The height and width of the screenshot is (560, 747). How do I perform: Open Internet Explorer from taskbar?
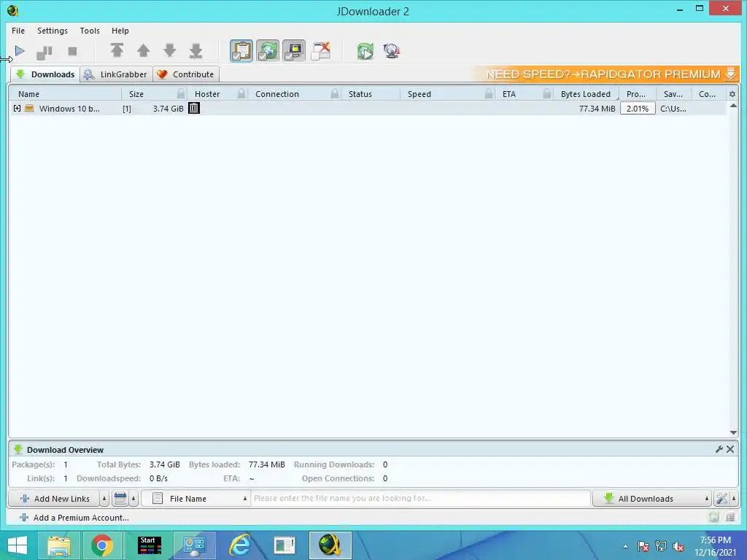(x=241, y=545)
